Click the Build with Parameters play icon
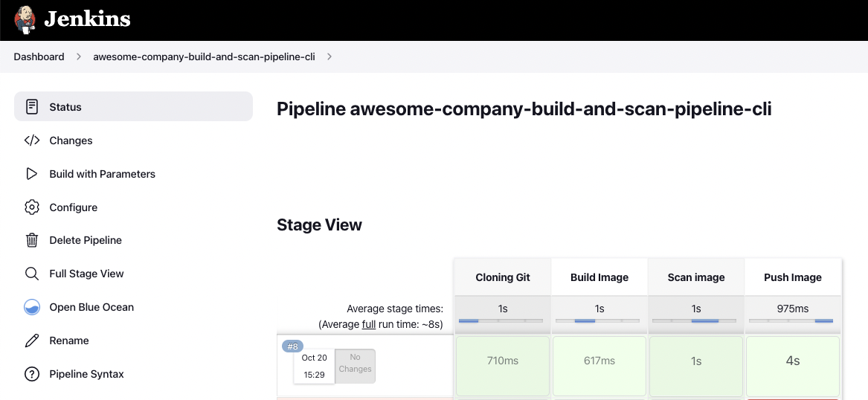This screenshot has width=868, height=400. click(32, 174)
